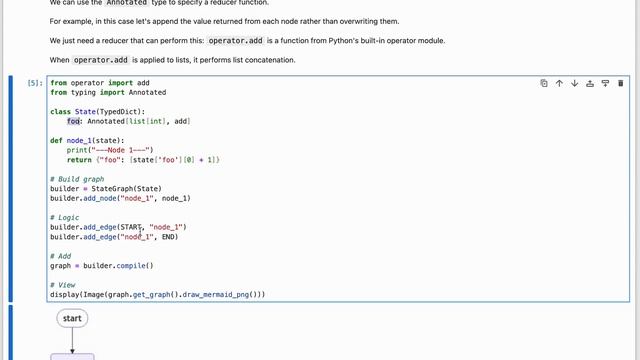This screenshot has width=640, height=360.
Task: Place cursor on 'from operator import add' line
Action: [100, 83]
